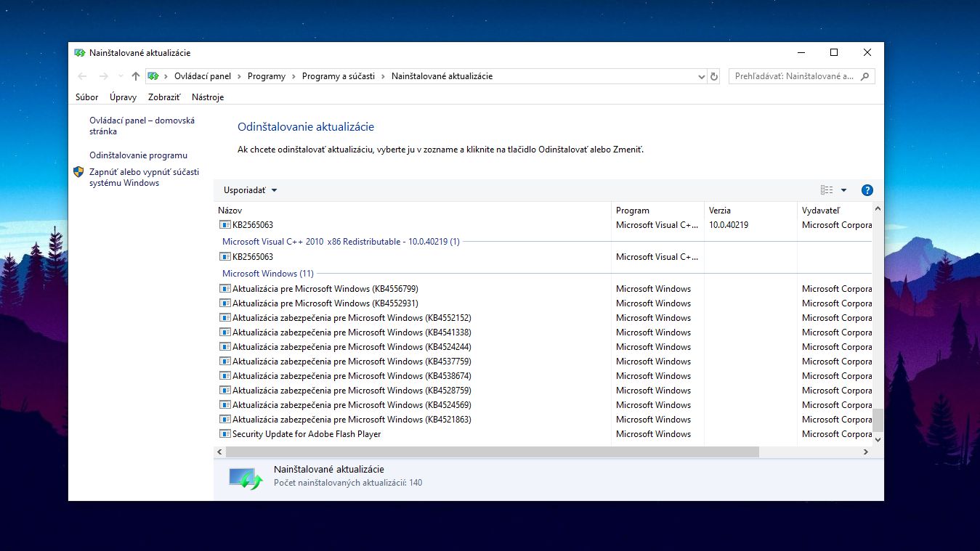Screen dimensions: 980x551
Task: Click the Back navigation arrow
Action: [x=82, y=76]
